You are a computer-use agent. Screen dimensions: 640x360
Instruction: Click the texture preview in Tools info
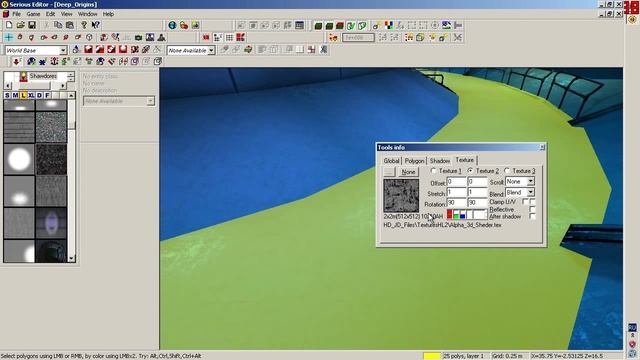401,195
